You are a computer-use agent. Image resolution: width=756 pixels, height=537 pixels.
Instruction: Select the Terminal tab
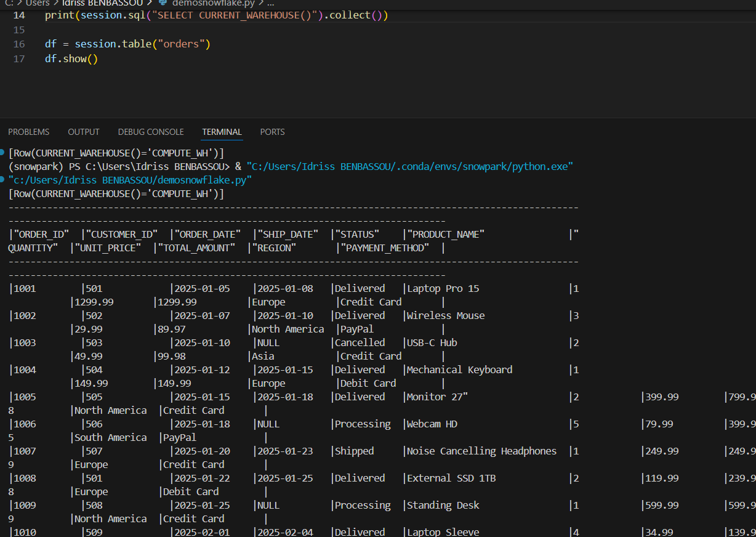point(222,132)
